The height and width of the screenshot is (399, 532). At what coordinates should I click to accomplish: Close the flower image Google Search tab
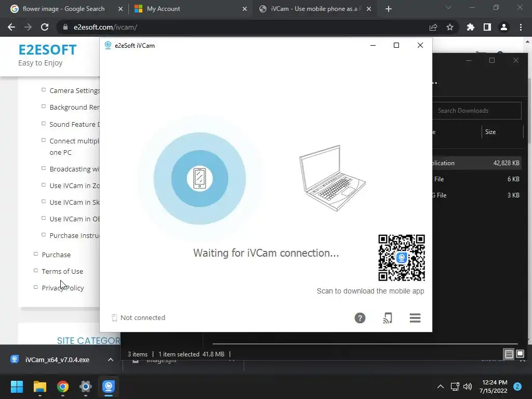tap(120, 9)
